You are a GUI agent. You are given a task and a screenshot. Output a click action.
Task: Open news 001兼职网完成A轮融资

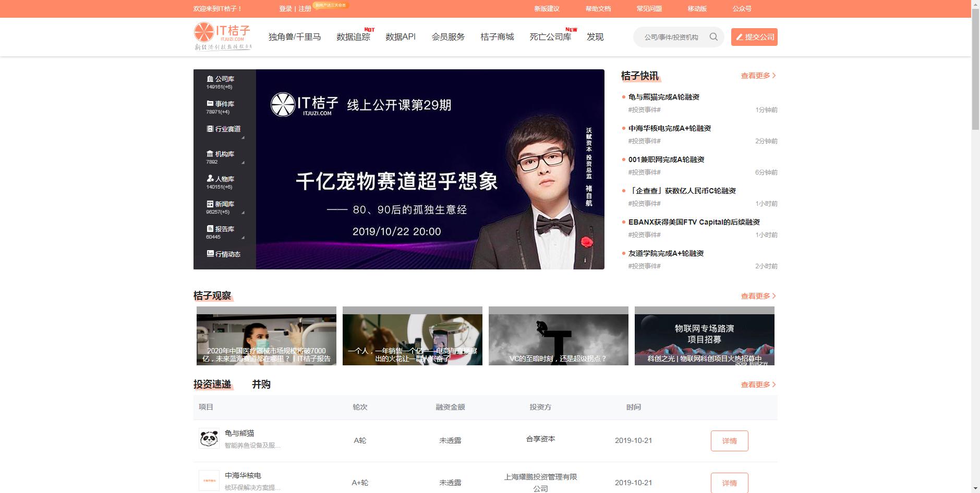(x=667, y=159)
